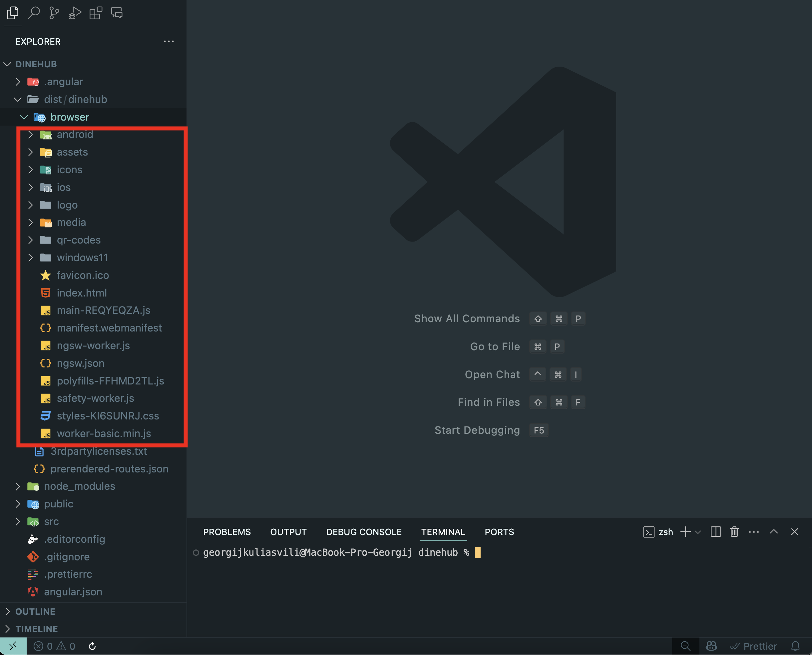Viewport: 812px width, 655px height.
Task: Open ngsw.json file
Action: point(93,363)
